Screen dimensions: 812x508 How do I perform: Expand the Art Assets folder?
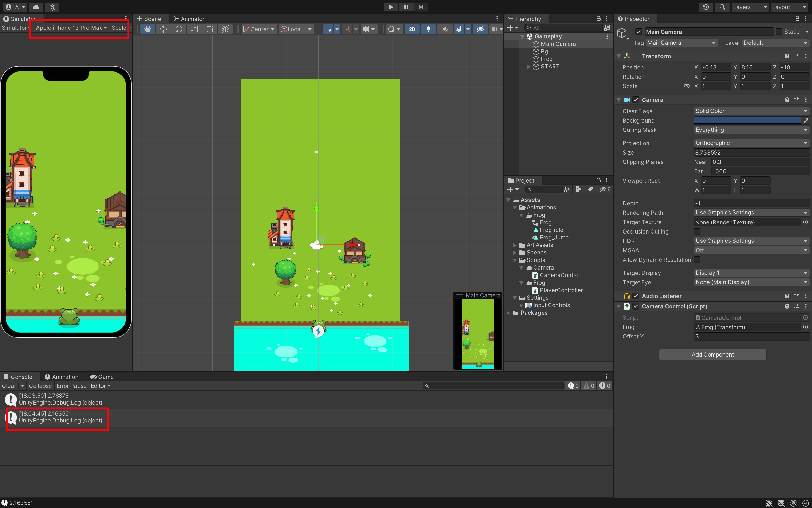515,245
